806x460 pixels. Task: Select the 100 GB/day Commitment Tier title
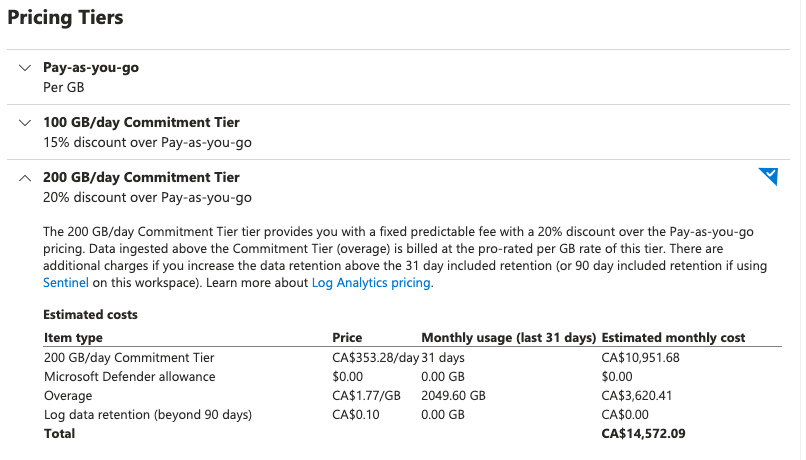pyautogui.click(x=141, y=122)
